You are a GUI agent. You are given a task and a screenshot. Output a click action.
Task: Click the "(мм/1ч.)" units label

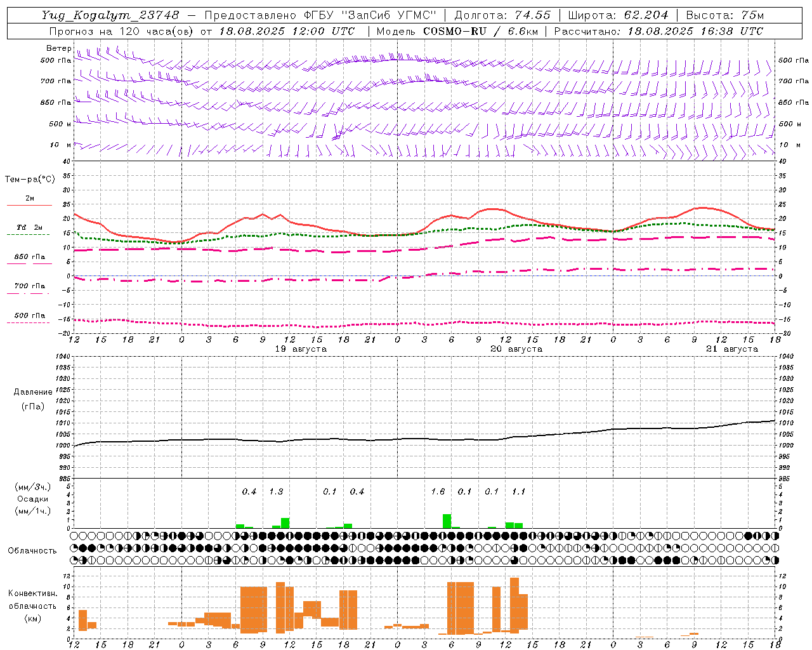tap(32, 510)
